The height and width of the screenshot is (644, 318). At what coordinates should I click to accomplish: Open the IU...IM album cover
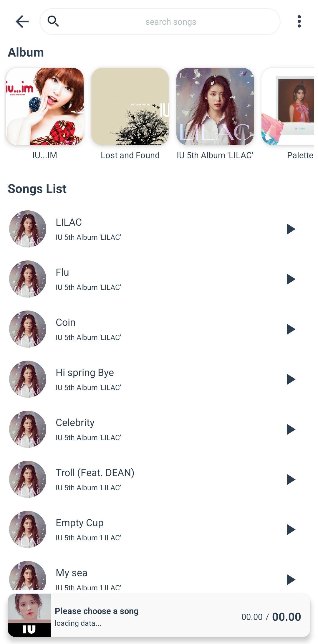(x=45, y=107)
